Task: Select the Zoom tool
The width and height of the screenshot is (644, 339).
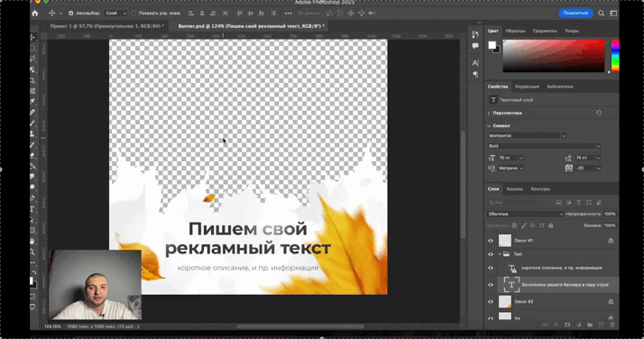Action: pyautogui.click(x=32, y=252)
